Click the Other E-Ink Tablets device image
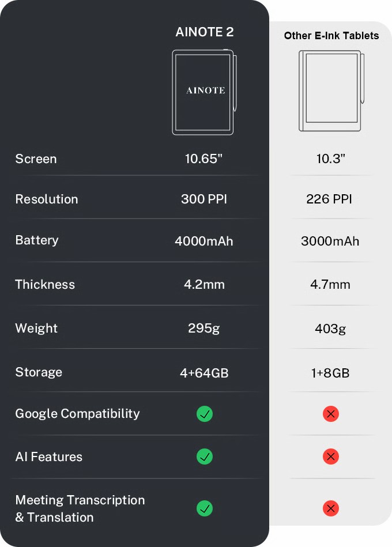Image resolution: width=392 pixels, height=547 pixels. point(331,90)
